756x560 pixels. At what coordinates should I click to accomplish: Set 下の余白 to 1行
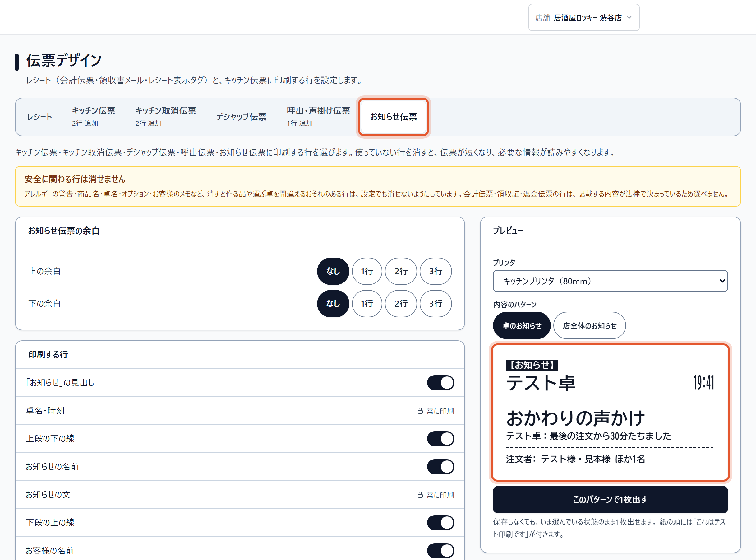coord(367,304)
